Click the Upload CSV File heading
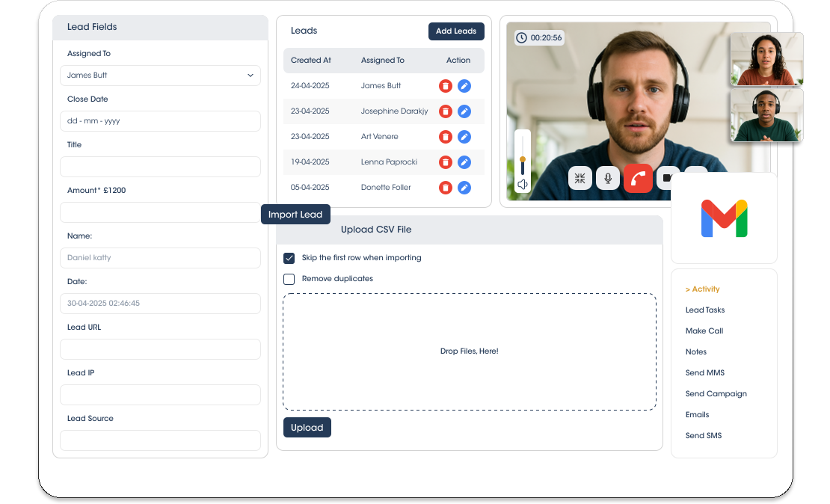 (x=376, y=230)
